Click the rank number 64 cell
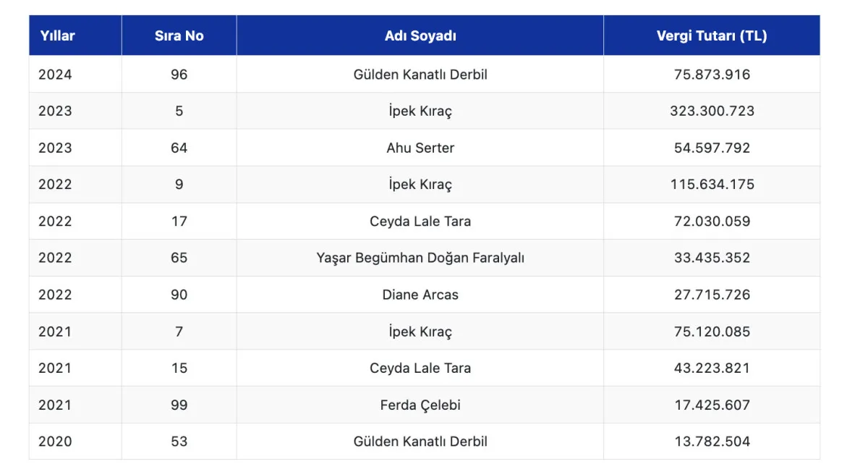Image resolution: width=868 pixels, height=472 pixels. coord(179,148)
